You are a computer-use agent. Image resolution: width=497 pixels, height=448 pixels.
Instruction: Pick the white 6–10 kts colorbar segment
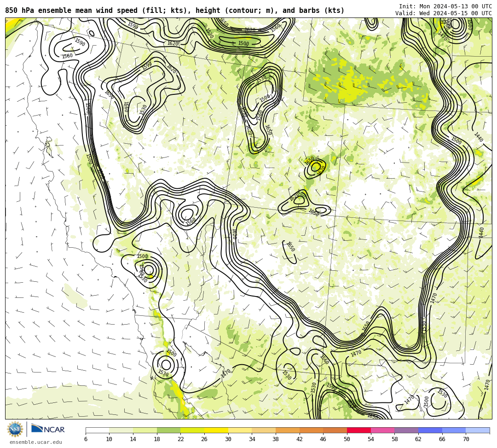tap(97, 430)
